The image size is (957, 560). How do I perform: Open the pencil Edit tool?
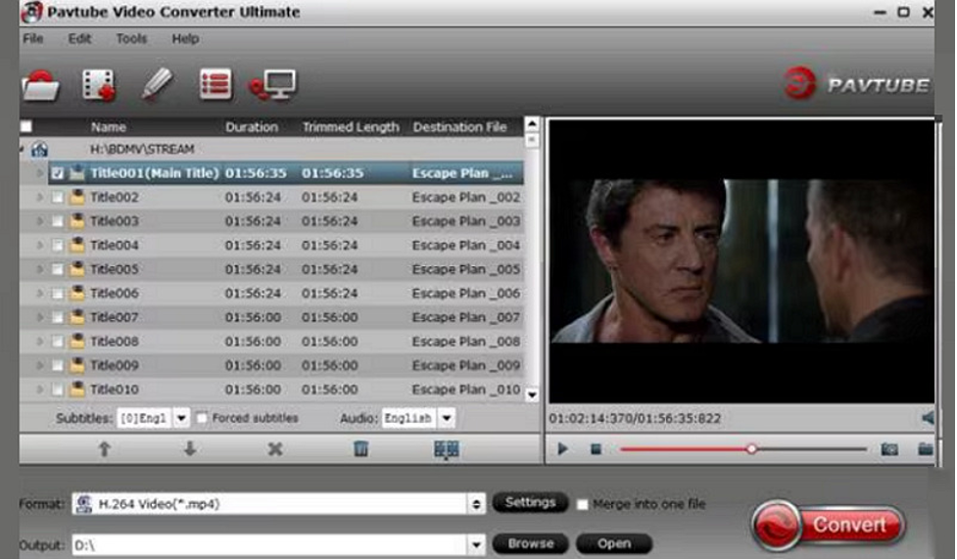click(156, 84)
